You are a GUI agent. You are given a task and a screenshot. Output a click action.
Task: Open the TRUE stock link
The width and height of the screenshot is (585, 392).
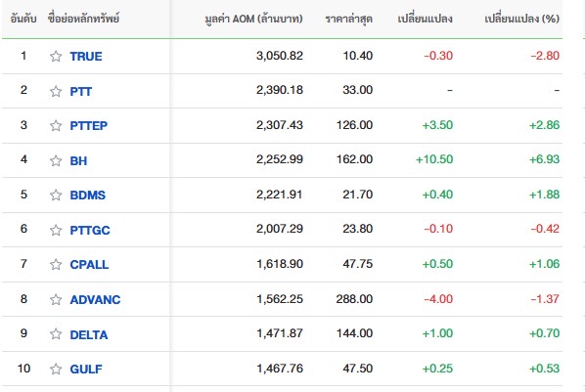[86, 57]
